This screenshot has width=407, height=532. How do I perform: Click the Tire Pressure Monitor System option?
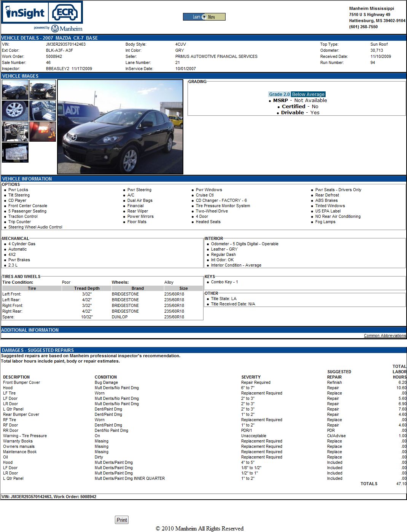(x=223, y=206)
